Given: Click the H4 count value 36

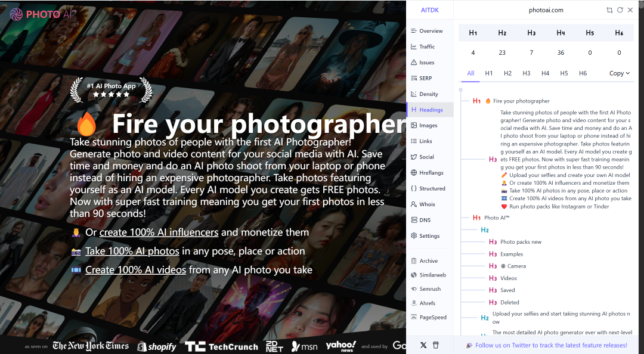Looking at the screenshot, I should point(561,52).
